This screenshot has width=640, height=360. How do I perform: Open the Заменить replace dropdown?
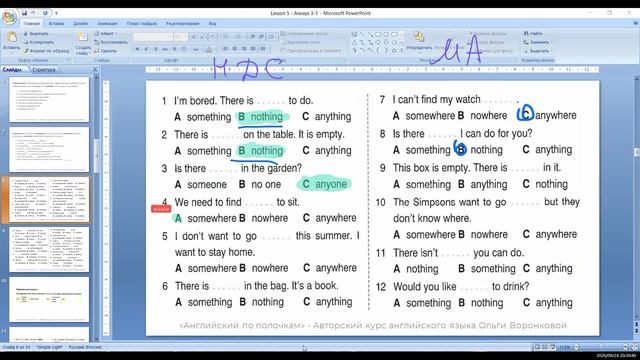click(538, 42)
